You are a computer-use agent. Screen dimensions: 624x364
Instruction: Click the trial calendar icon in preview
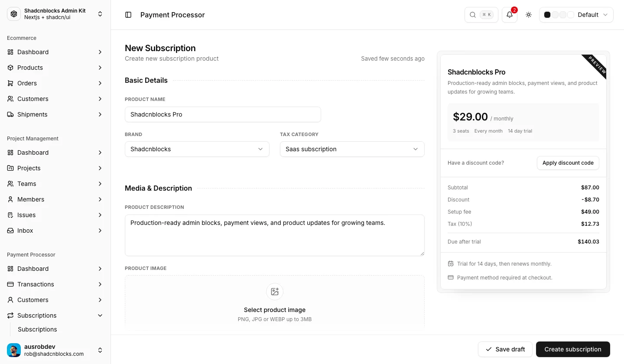(x=451, y=263)
